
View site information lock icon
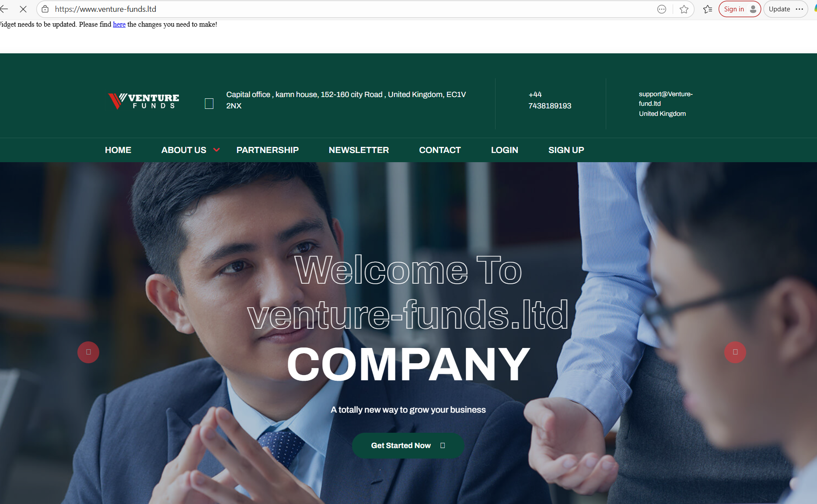coord(45,9)
